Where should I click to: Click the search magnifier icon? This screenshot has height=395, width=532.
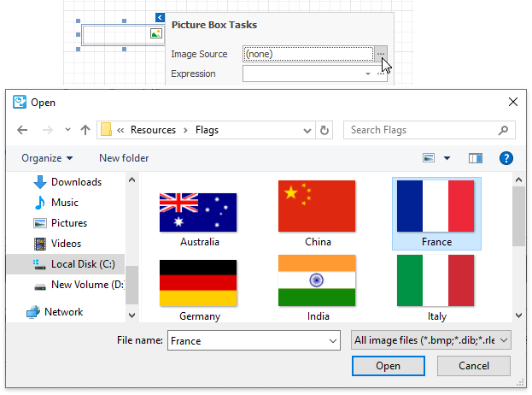point(504,130)
